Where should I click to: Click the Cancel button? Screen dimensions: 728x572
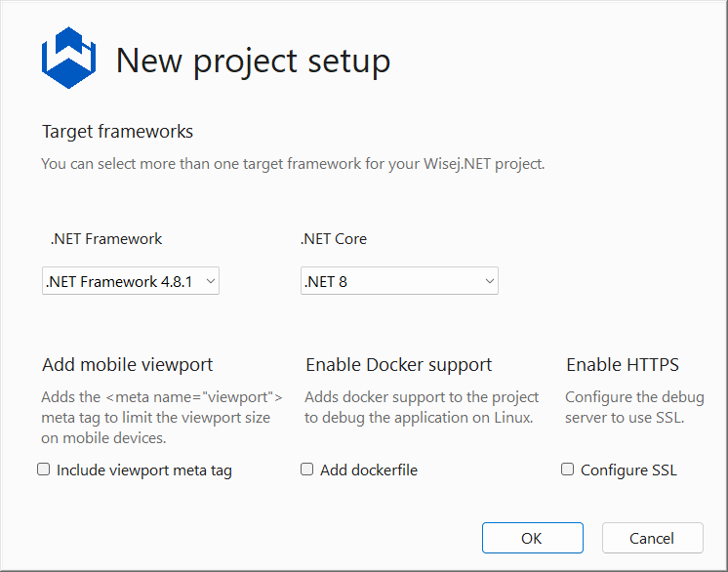point(652,538)
